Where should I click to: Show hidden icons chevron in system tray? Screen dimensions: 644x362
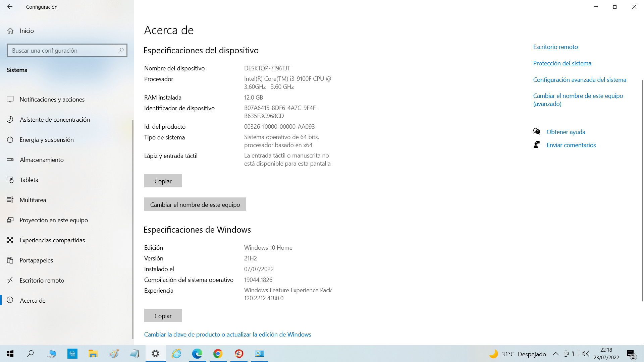[555, 354]
